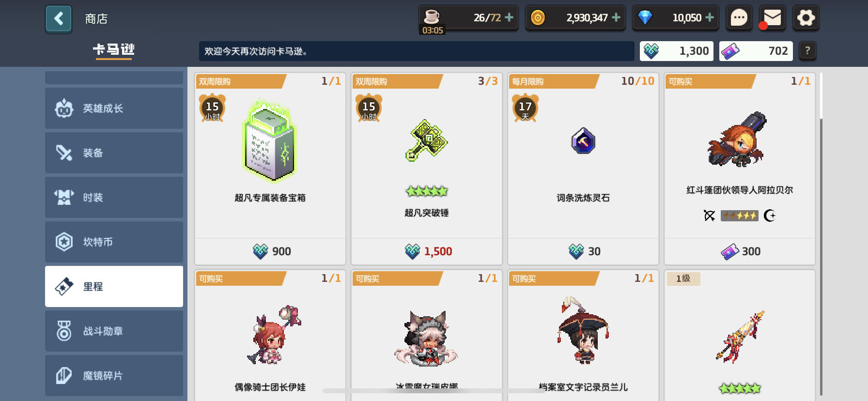Go back using the arrow button
This screenshot has width=868, height=401.
tap(59, 19)
